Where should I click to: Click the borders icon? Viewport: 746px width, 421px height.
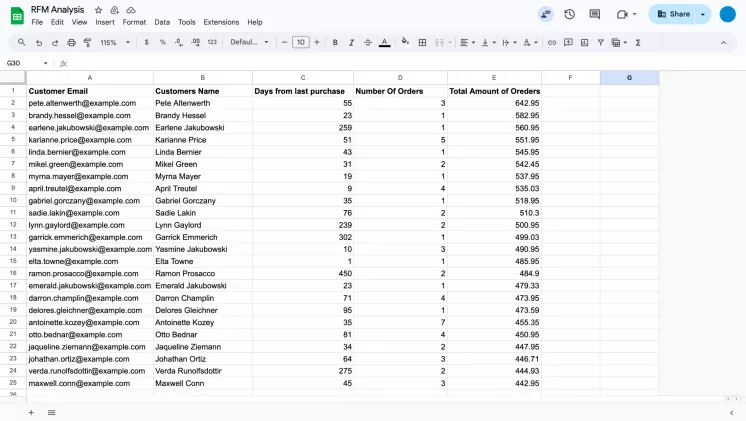click(x=423, y=43)
